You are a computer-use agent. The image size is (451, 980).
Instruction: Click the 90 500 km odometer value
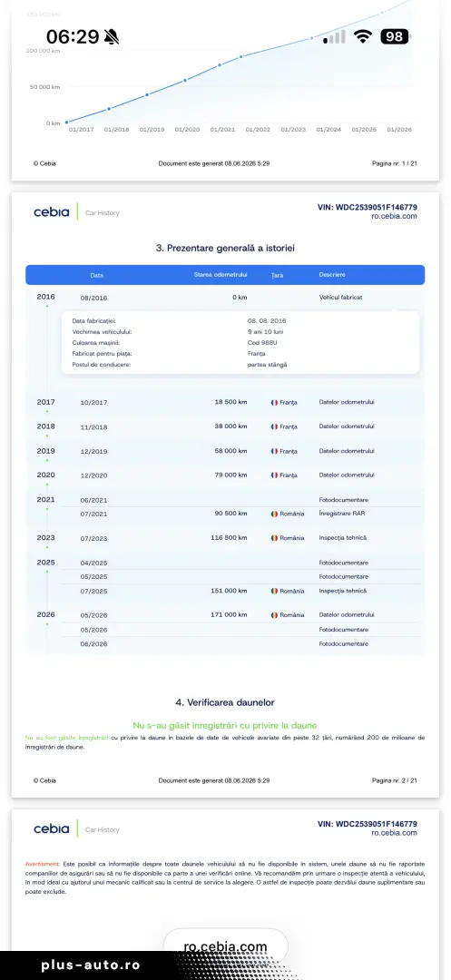(x=230, y=514)
